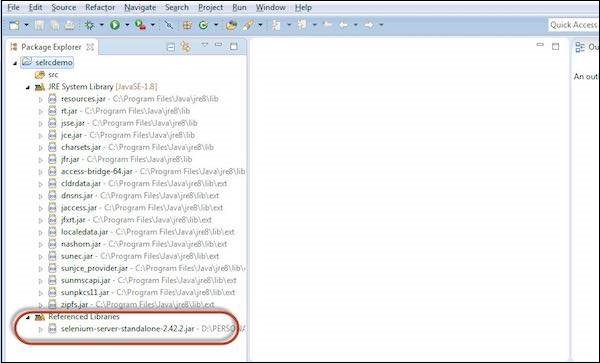This screenshot has height=363, width=600.
Task: Collapse the selrcdemo project node
Action: tap(15, 63)
